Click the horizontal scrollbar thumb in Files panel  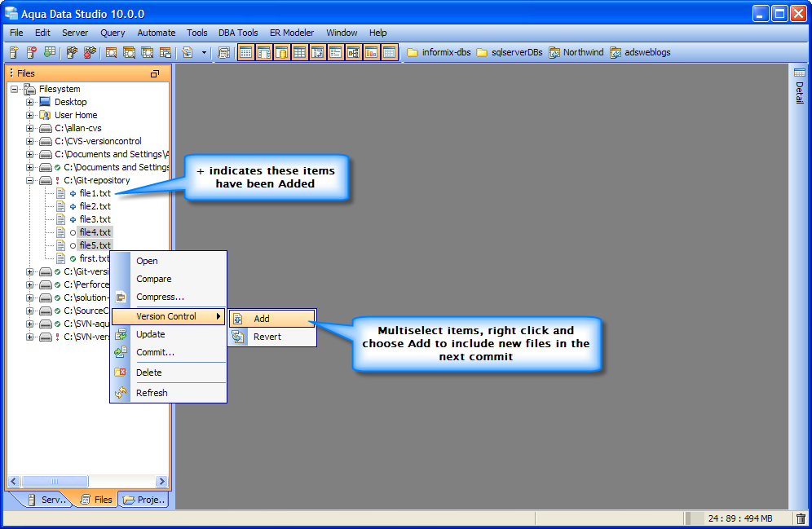click(55, 482)
